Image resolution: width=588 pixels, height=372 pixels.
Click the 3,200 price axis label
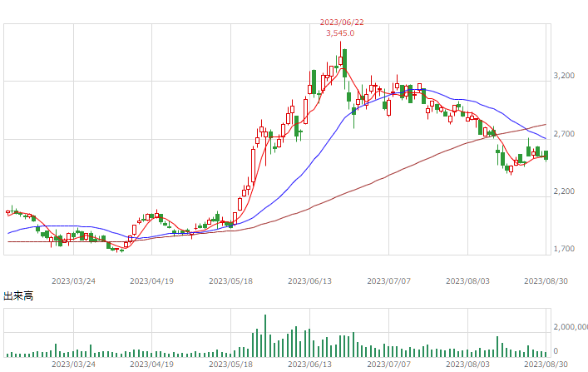(564, 76)
